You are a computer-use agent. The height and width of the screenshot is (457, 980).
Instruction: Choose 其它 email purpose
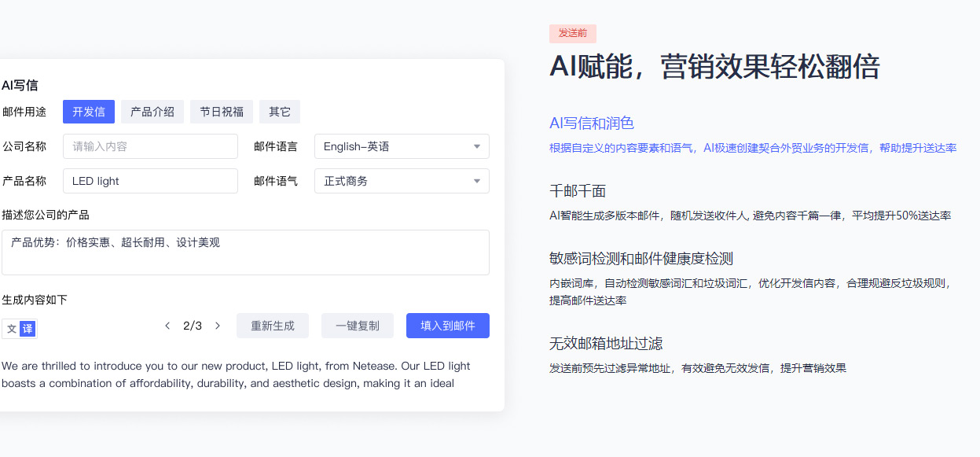coord(280,112)
